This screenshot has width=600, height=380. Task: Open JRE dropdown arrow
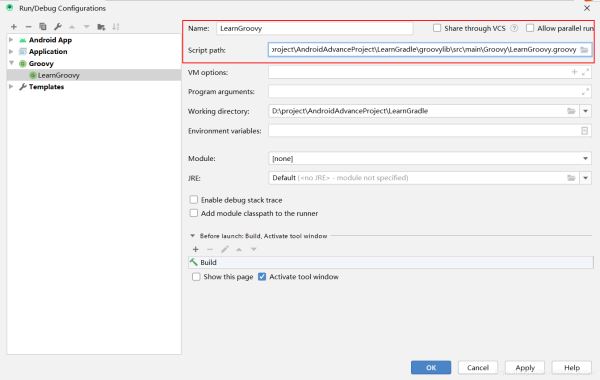[585, 178]
